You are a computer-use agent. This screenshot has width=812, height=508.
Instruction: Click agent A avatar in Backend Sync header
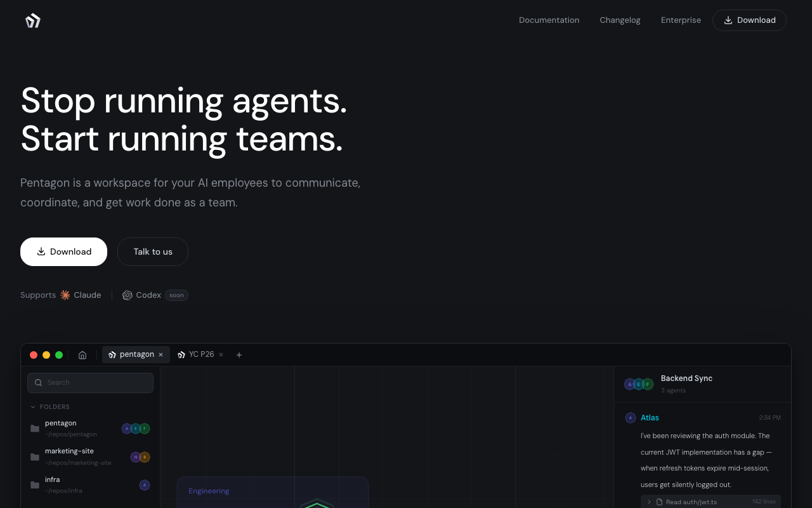pos(629,384)
